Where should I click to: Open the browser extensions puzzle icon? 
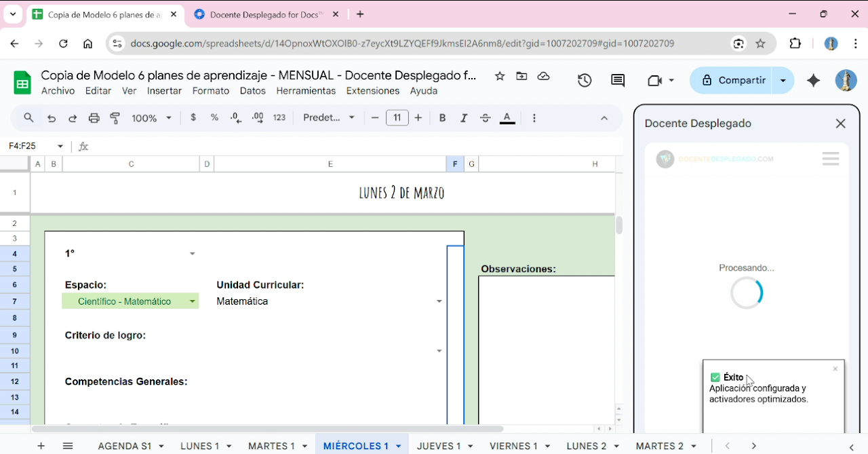tap(795, 43)
